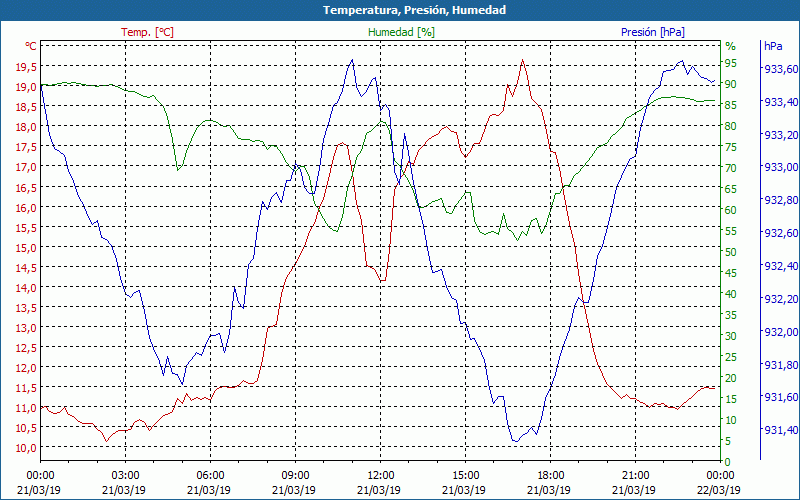Click the 12,5 value on the temperature axis

(24, 347)
